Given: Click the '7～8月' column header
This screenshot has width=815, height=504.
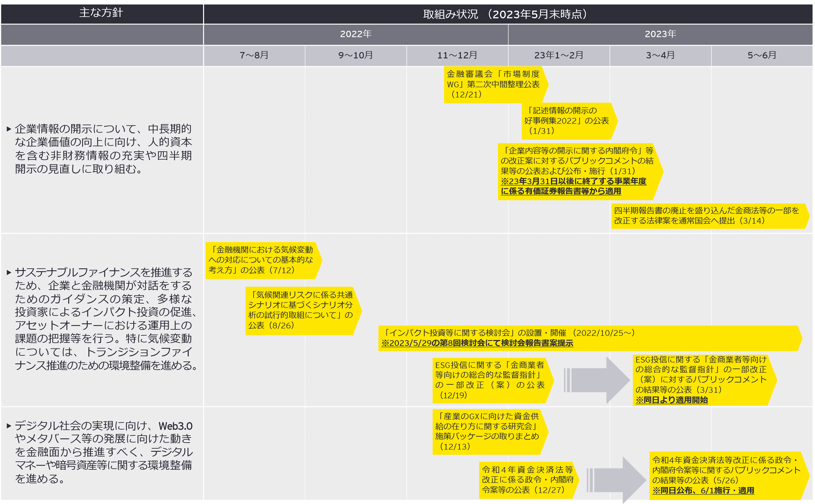Looking at the screenshot, I should point(254,55).
